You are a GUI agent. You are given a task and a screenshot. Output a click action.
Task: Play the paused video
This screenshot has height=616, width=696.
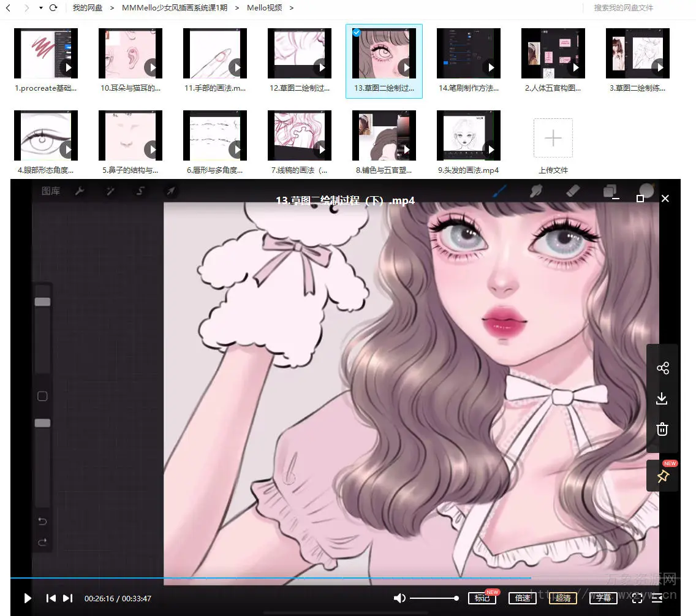coord(28,598)
